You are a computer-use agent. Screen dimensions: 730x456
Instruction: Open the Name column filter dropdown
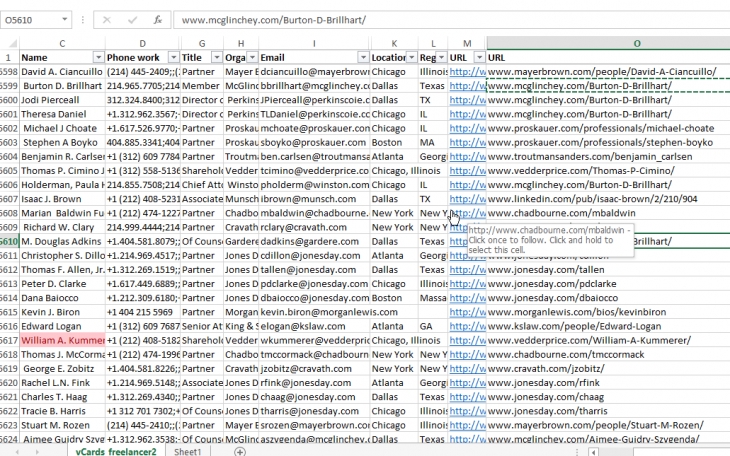tap(96, 58)
